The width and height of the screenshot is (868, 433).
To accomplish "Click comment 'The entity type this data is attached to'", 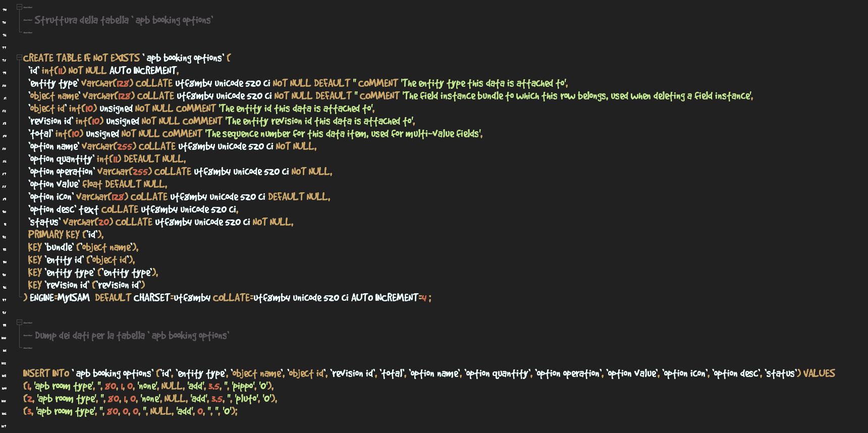I will (x=484, y=83).
